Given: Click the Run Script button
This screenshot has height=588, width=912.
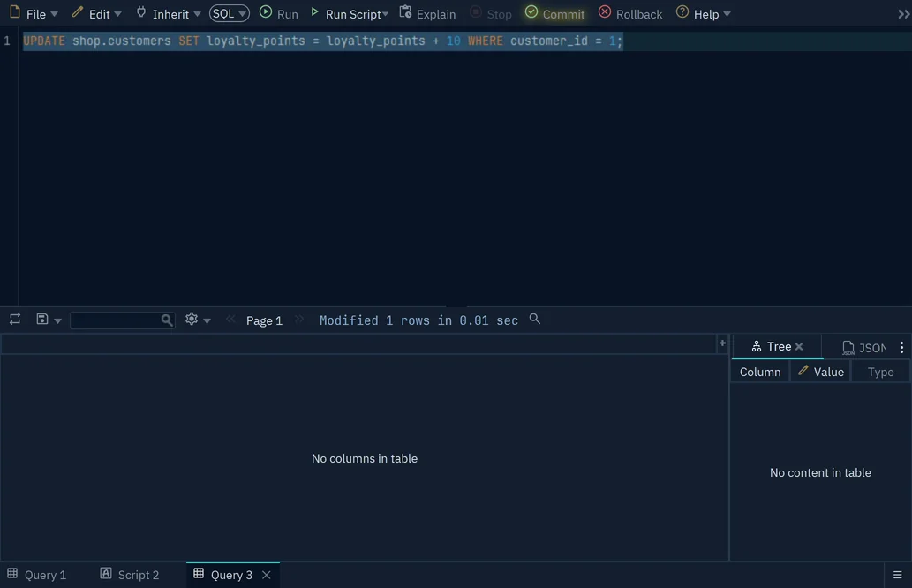Looking at the screenshot, I should coord(347,13).
